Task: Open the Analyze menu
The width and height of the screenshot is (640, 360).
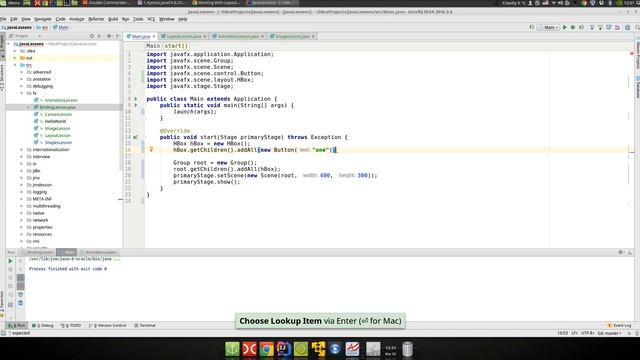Action: click(x=76, y=19)
